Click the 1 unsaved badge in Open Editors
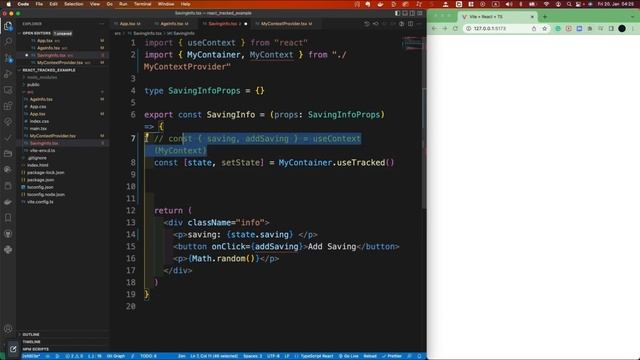 click(62, 33)
